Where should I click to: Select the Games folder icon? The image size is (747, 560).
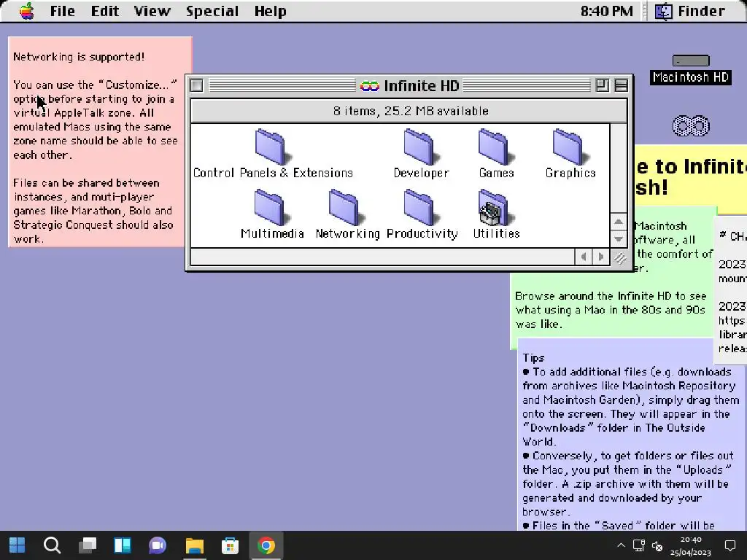pos(496,147)
